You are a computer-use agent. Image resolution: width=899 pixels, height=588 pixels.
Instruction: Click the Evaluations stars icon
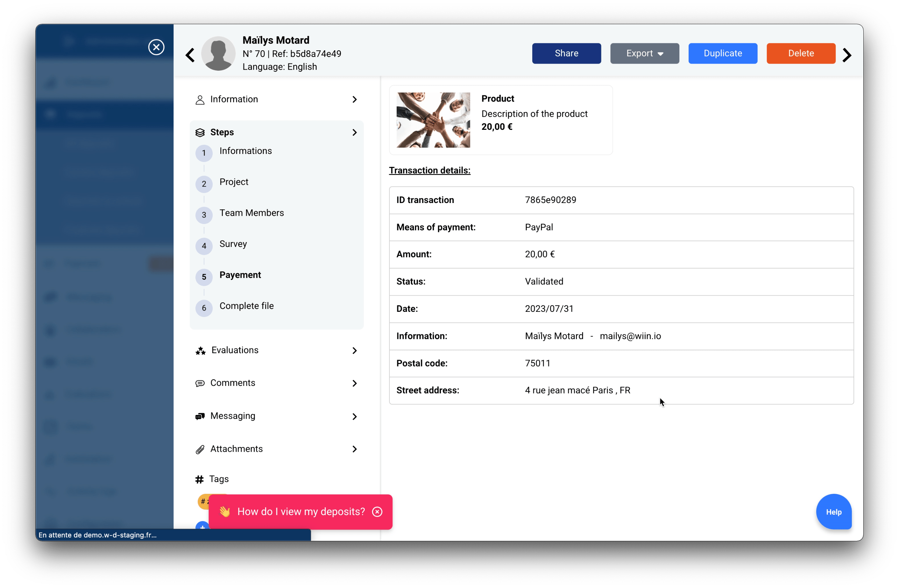[200, 351]
